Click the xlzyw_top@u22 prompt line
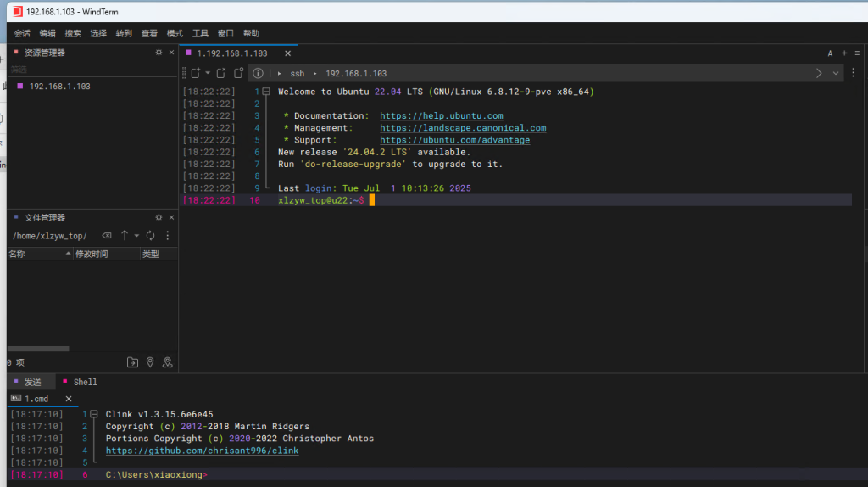Image resolution: width=868 pixels, height=487 pixels. coord(516,200)
